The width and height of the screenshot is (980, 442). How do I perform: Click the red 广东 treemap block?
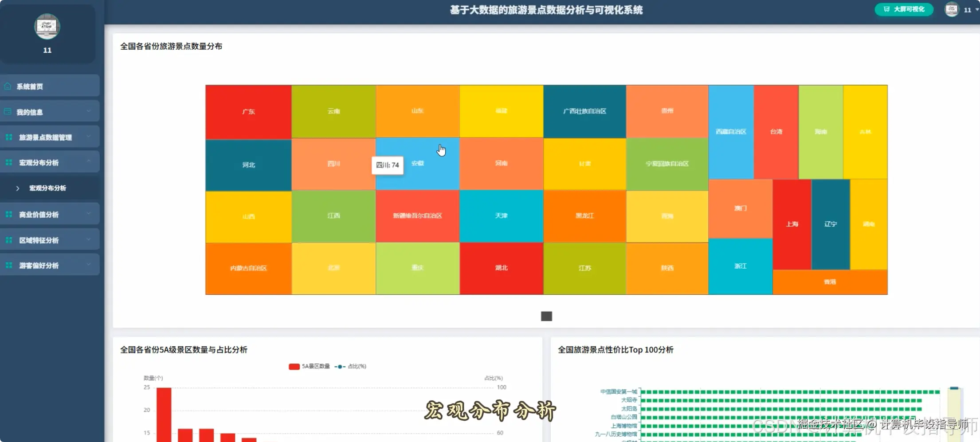click(x=248, y=111)
